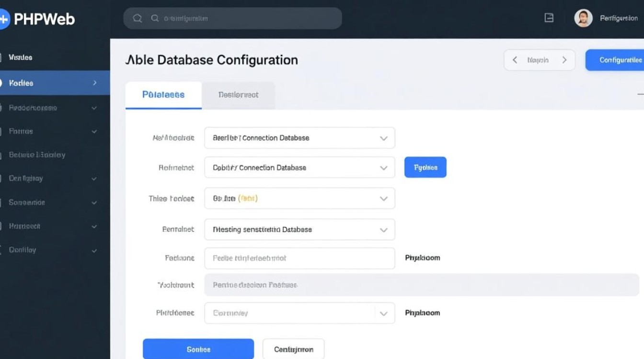Click the square panel icon in top bar
The height and width of the screenshot is (359, 644).
(549, 18)
